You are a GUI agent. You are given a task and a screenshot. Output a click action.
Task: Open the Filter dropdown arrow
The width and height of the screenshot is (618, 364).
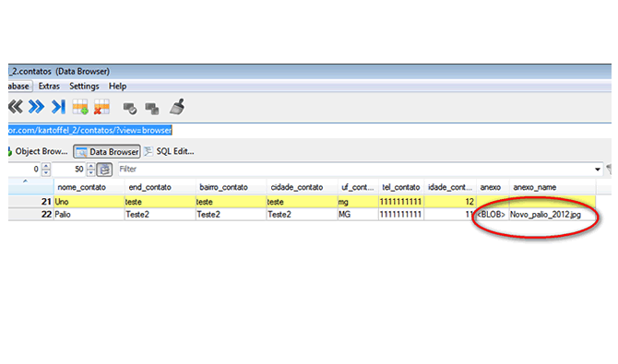598,170
